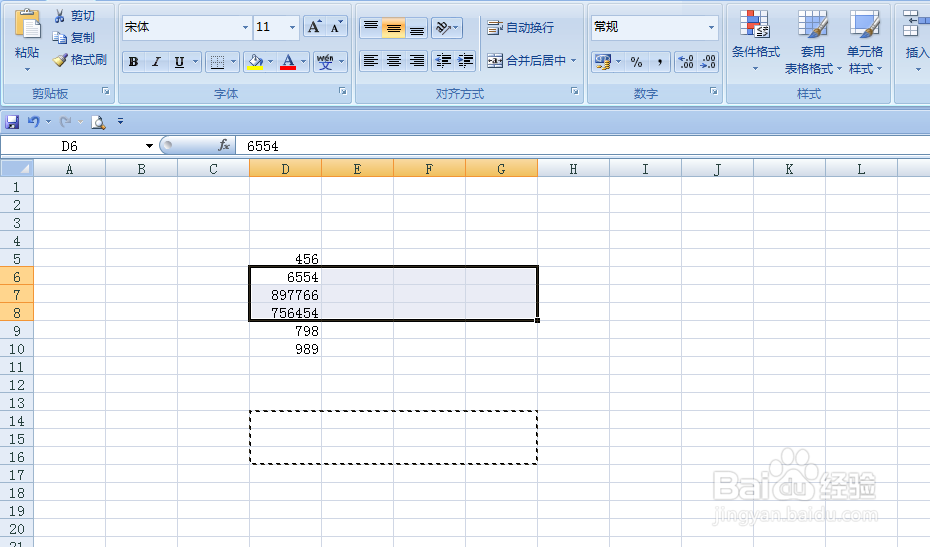The height and width of the screenshot is (547, 930).
Task: Toggle bold formatting
Action: pos(133,62)
